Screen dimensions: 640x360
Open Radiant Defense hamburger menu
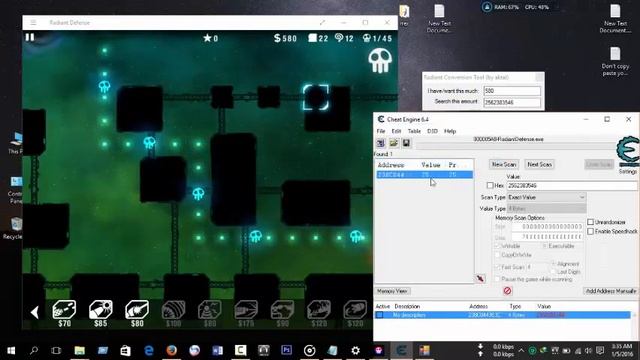(x=33, y=22)
